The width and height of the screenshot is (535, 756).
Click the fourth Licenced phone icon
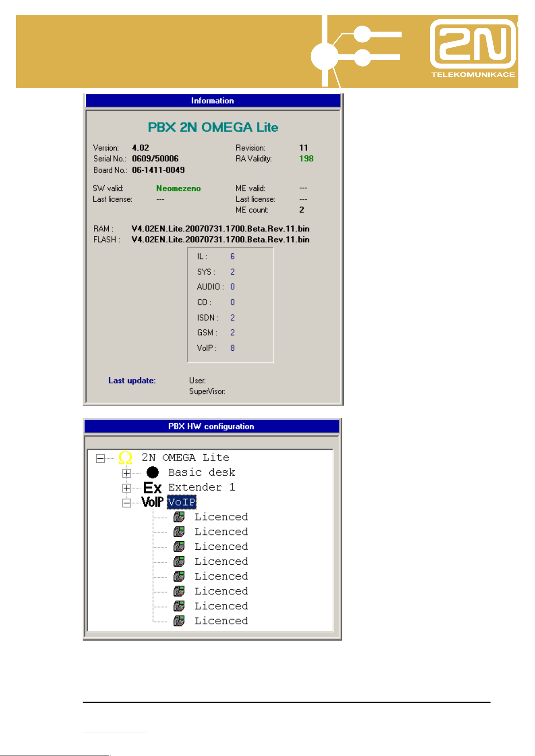179,561
